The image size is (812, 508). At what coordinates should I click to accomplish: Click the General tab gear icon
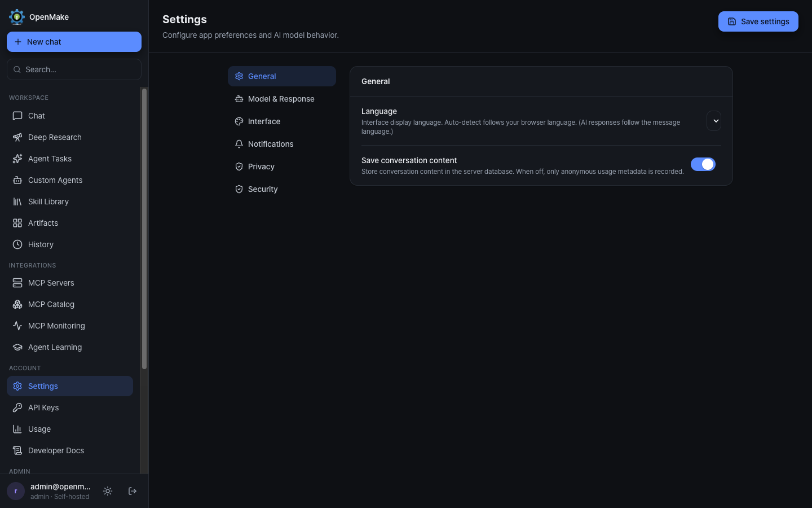tap(239, 76)
